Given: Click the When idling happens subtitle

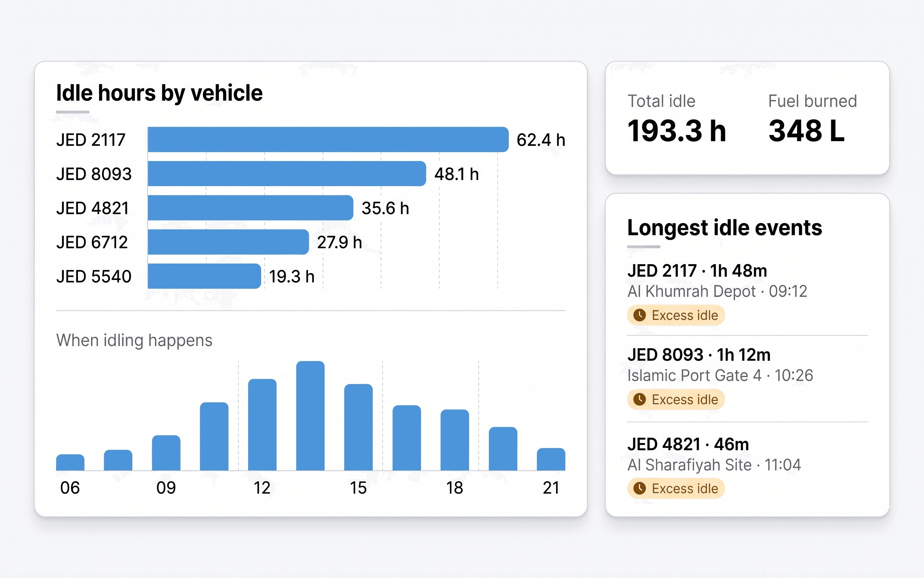Looking at the screenshot, I should pyautogui.click(x=134, y=340).
